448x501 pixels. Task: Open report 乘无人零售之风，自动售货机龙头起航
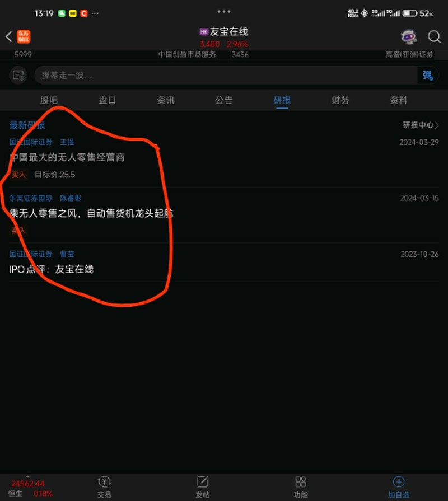[91, 213]
